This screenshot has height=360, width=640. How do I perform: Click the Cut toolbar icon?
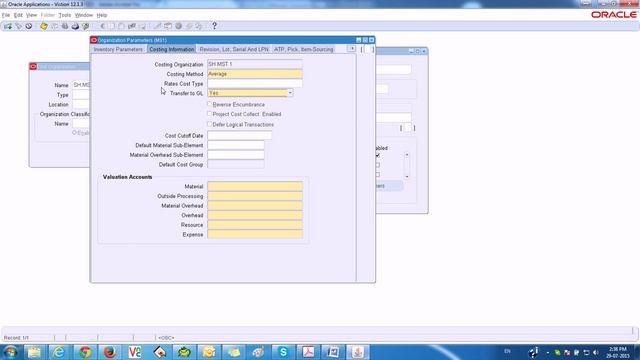click(102, 26)
